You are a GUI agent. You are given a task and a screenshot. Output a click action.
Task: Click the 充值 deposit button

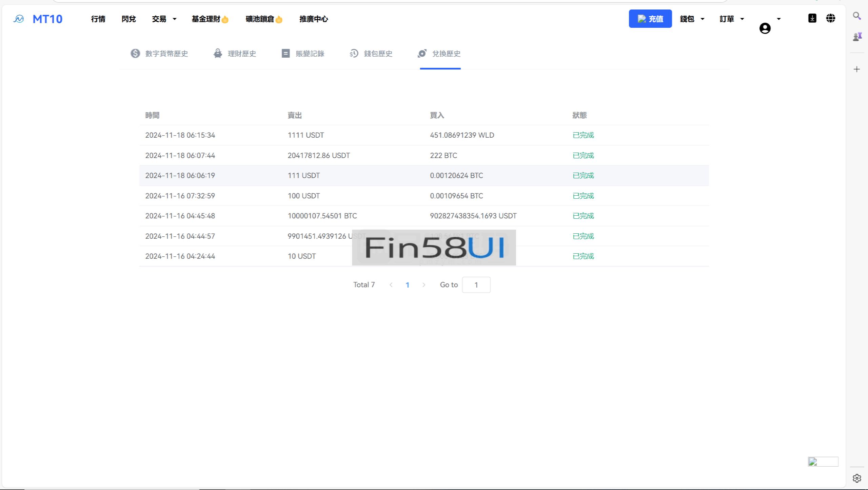[650, 19]
